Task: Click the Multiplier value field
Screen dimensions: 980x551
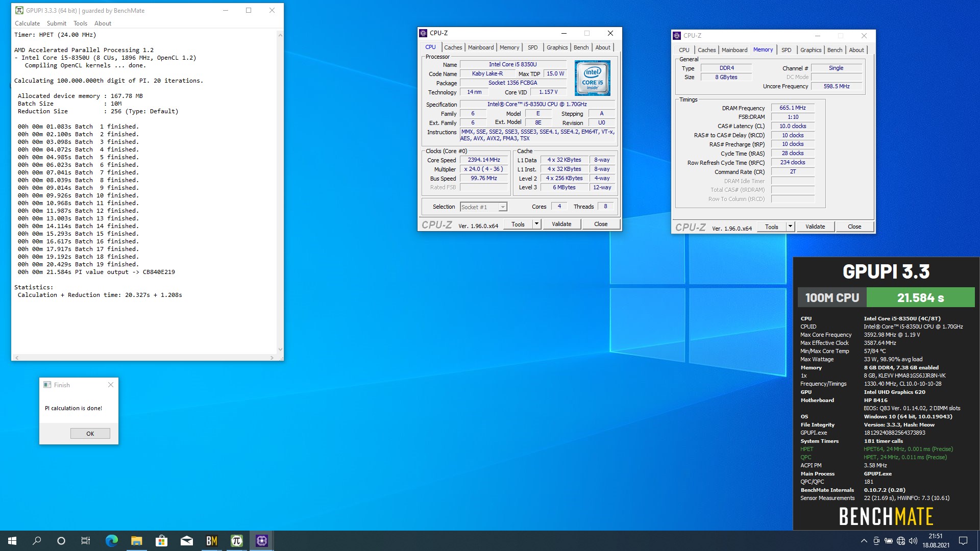Action: pos(484,169)
